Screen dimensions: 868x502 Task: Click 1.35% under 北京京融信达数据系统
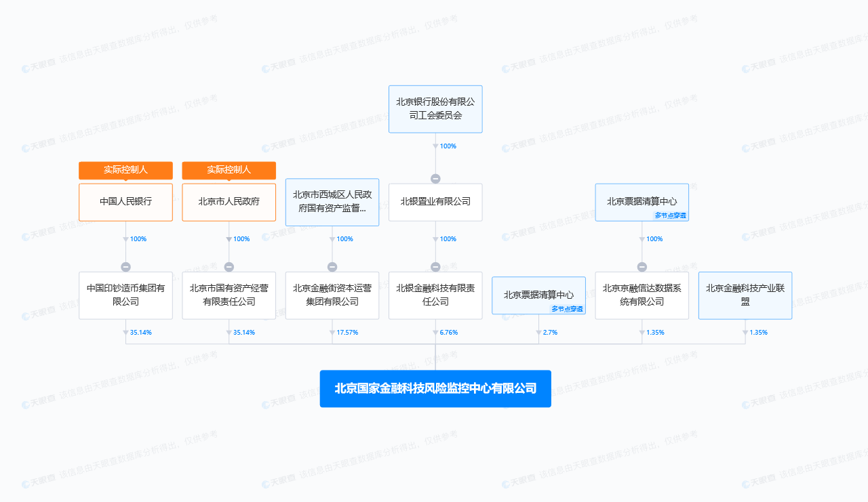[655, 333]
